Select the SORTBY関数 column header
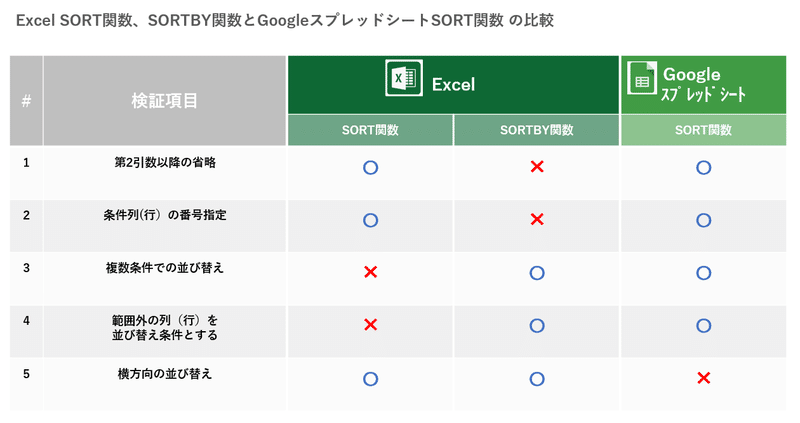Screen dimensions: 800x423 537,130
